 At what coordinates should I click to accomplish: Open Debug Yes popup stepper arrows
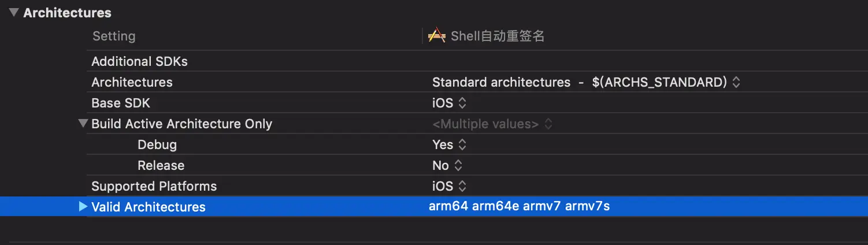coord(462,144)
